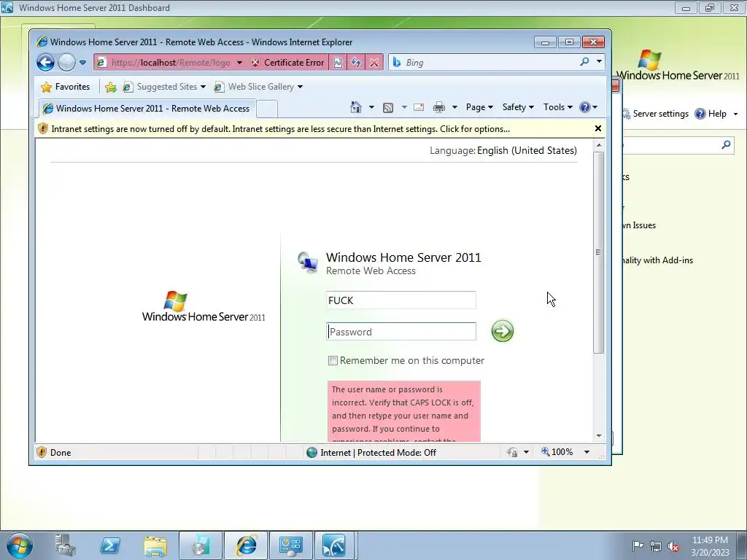
Task: Click the localhost address bar
Action: (x=170, y=63)
